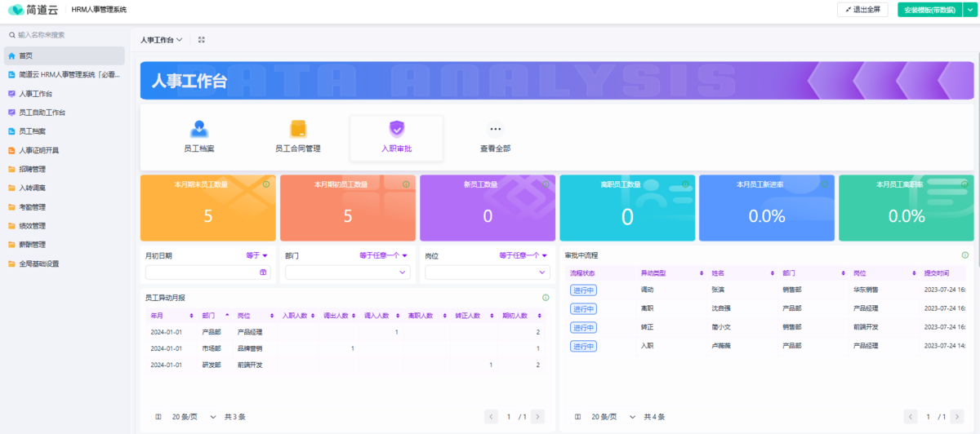Go to next page in 员工异动月报

[x=537, y=417]
